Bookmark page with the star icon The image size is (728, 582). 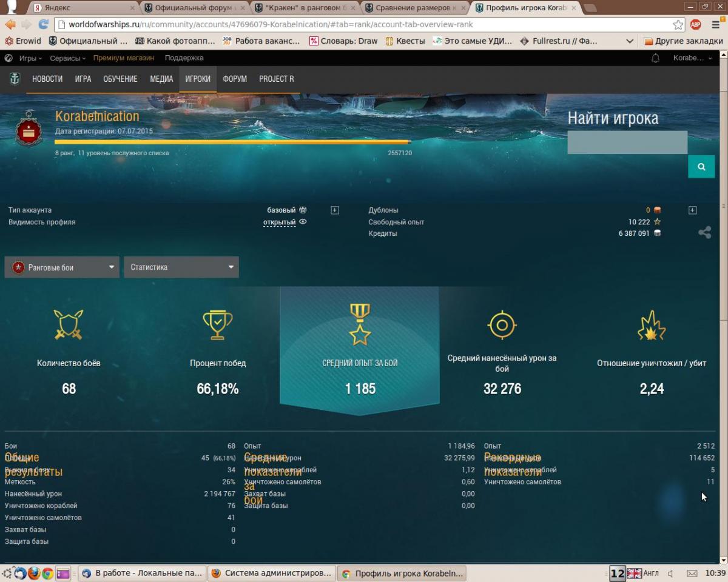tap(678, 25)
